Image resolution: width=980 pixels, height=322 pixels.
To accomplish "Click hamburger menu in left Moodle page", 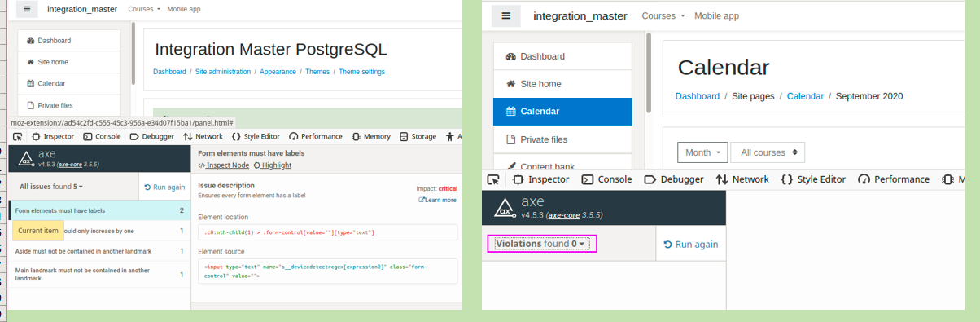I will click(27, 9).
